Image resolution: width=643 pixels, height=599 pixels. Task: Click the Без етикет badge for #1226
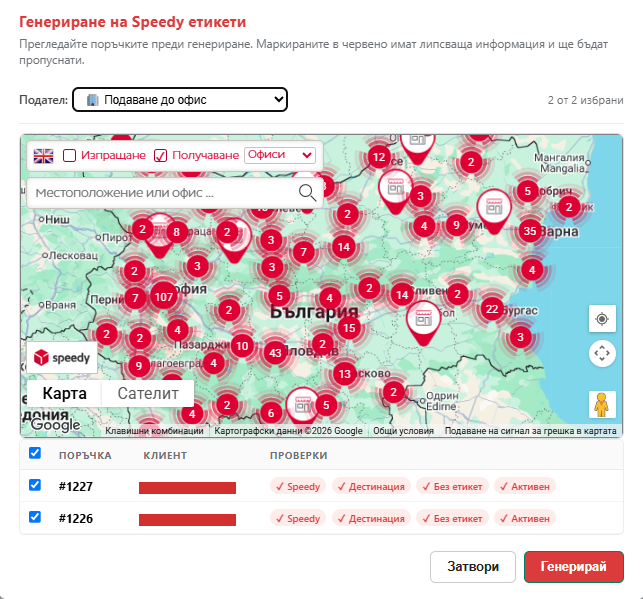click(x=452, y=518)
